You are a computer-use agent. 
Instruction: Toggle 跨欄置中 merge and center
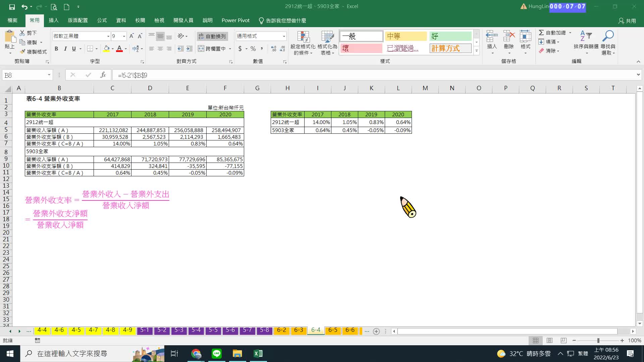212,49
